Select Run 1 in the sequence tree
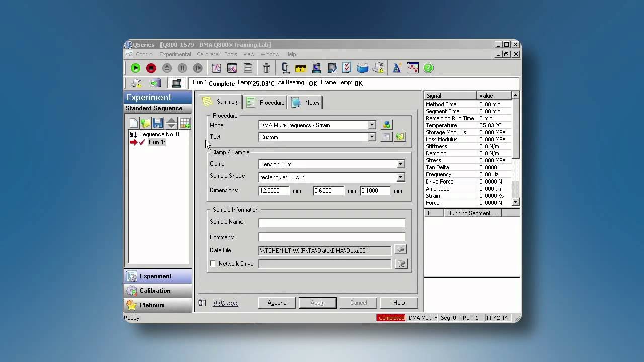This screenshot has height=362, width=644. pos(156,142)
